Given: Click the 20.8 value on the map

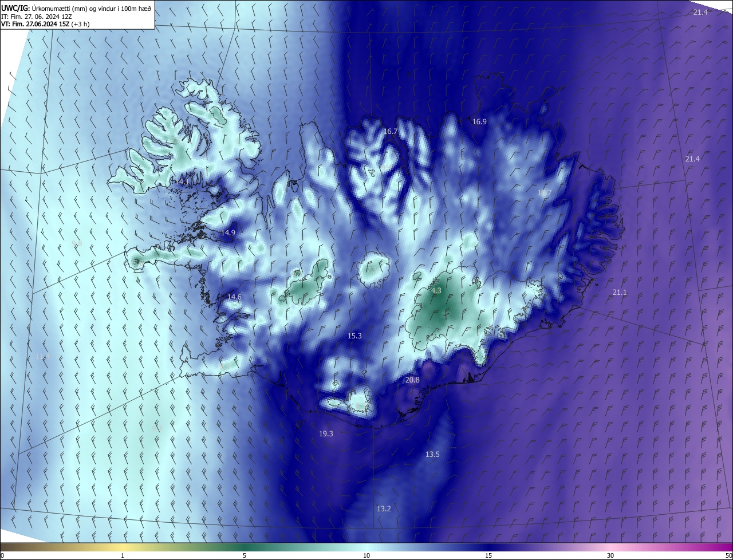Looking at the screenshot, I should coord(412,380).
